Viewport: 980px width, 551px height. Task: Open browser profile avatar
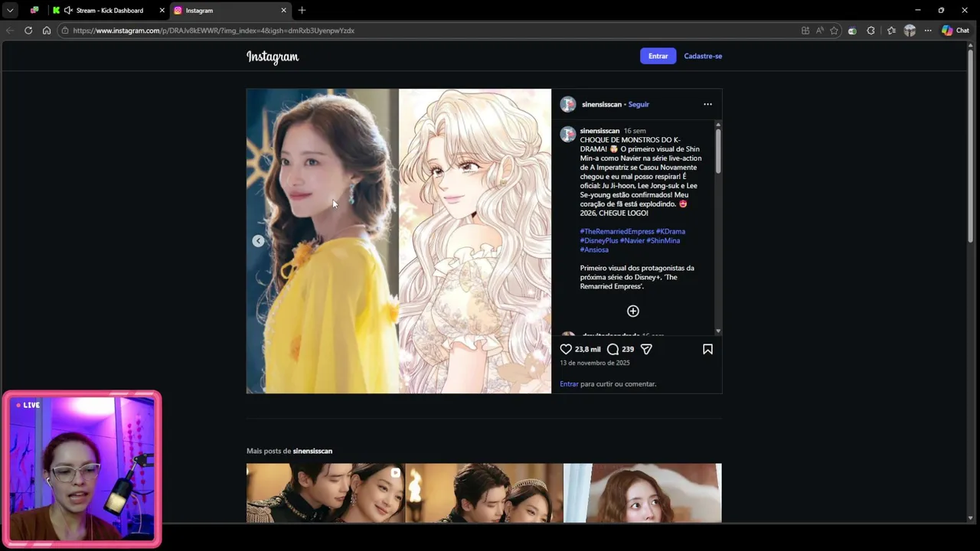[910, 31]
